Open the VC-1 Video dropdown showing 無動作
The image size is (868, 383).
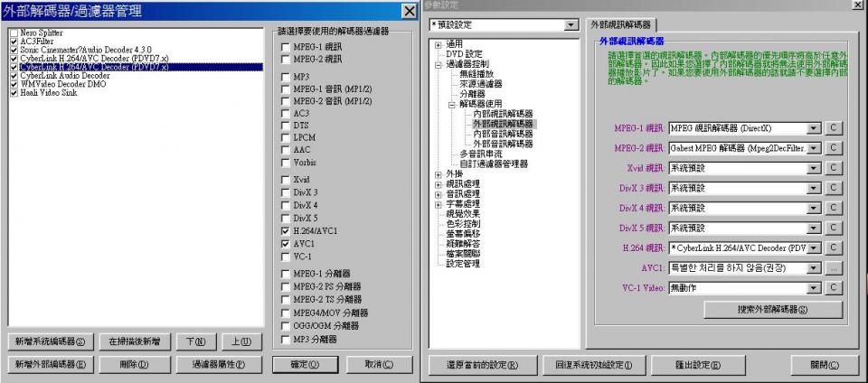(x=813, y=288)
